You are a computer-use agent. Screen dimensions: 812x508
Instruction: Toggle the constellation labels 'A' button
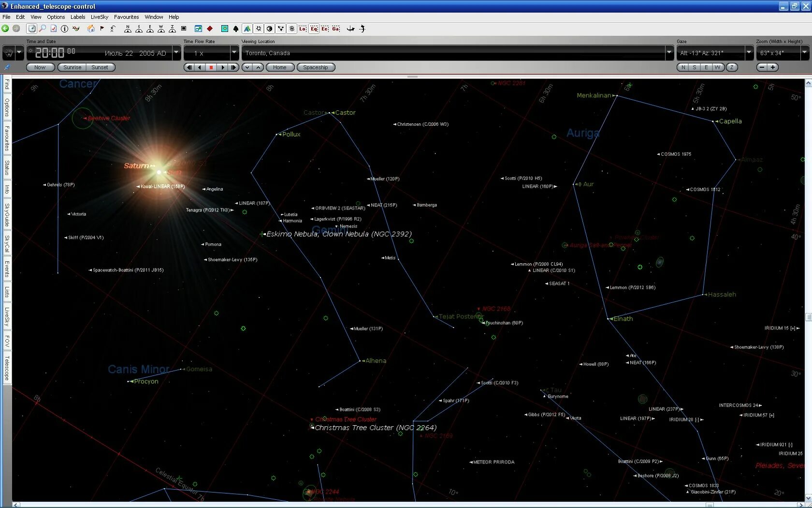(x=247, y=29)
